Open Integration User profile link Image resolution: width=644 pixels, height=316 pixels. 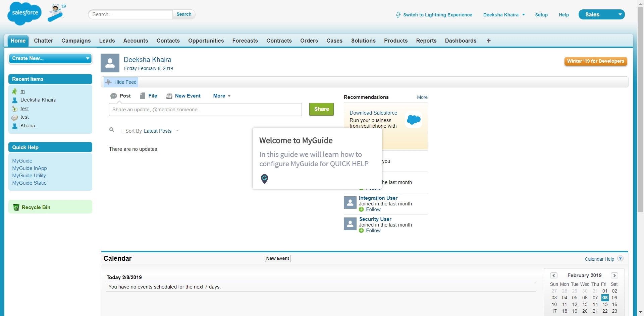pyautogui.click(x=378, y=198)
